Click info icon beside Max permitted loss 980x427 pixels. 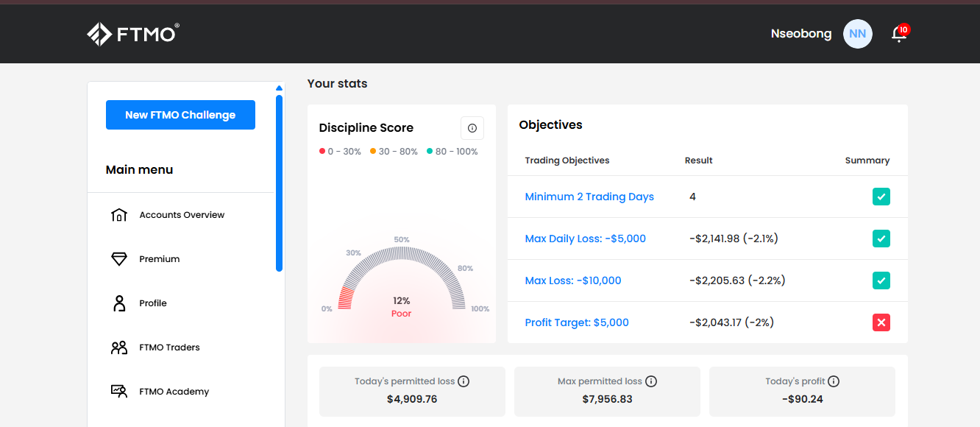(x=651, y=381)
